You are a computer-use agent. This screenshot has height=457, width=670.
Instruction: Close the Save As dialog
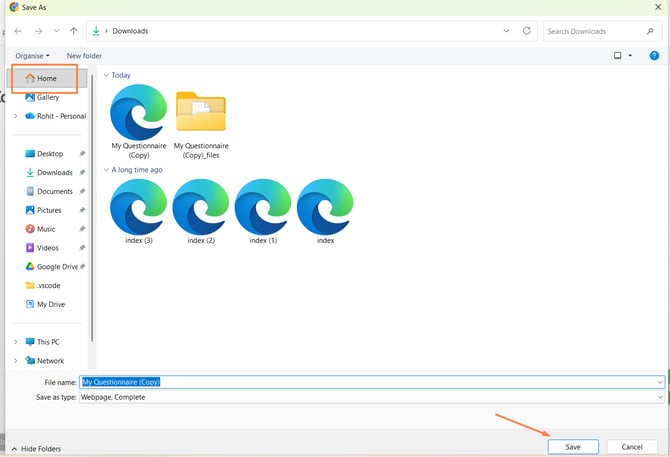point(658,7)
